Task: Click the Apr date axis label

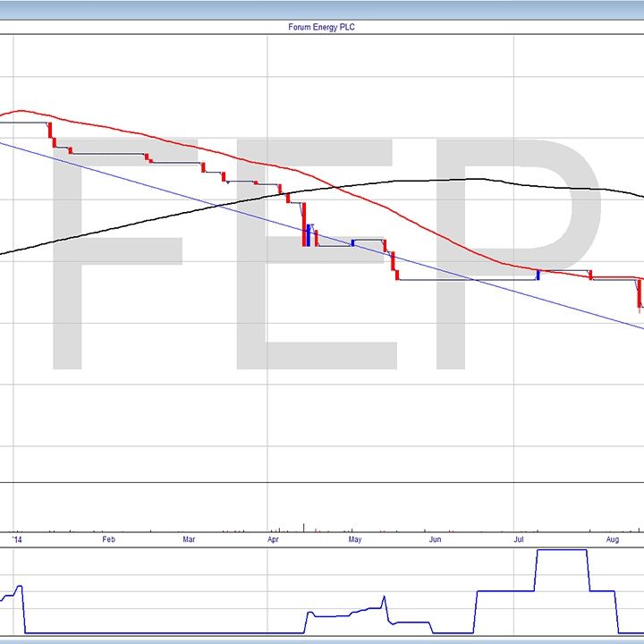Action: (x=272, y=540)
